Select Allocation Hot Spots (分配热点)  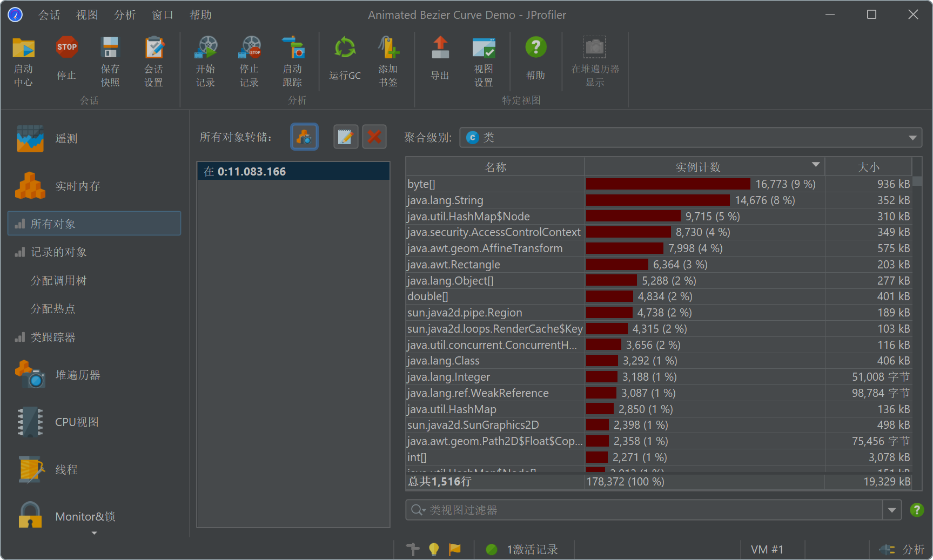[x=94, y=309]
